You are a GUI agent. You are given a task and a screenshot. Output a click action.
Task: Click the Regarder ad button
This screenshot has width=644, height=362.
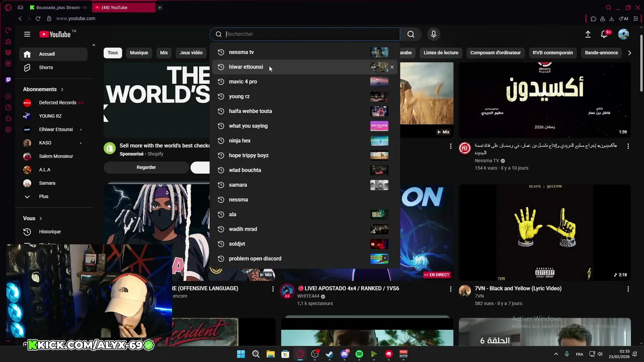(146, 167)
